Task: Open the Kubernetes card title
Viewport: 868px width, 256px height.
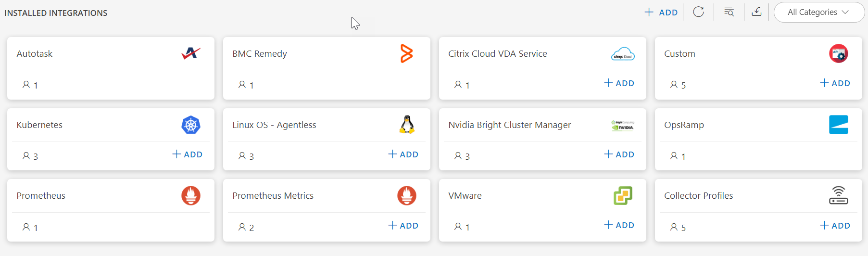Action: point(39,125)
